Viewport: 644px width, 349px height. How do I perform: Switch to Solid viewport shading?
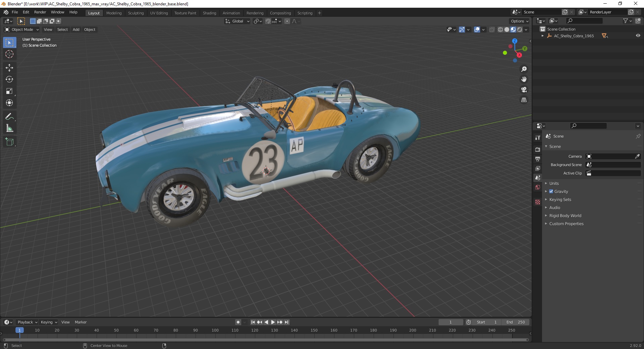point(507,30)
